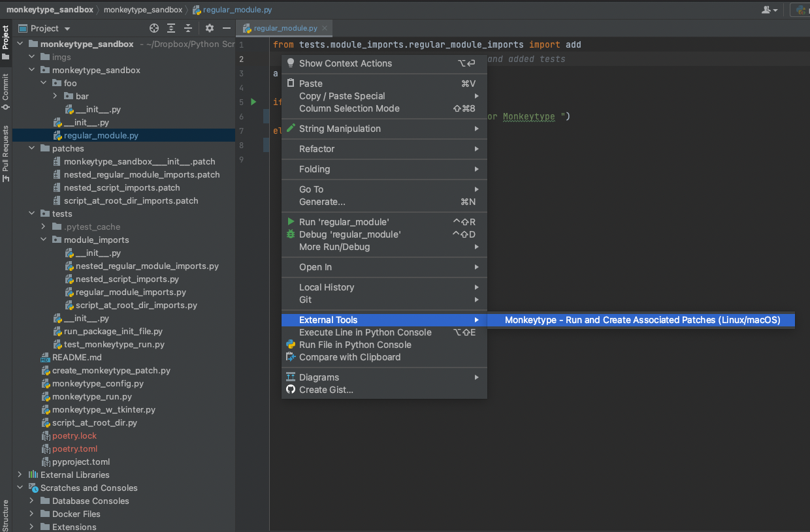Click the green run gutter arrow
810x532 pixels.
click(253, 102)
